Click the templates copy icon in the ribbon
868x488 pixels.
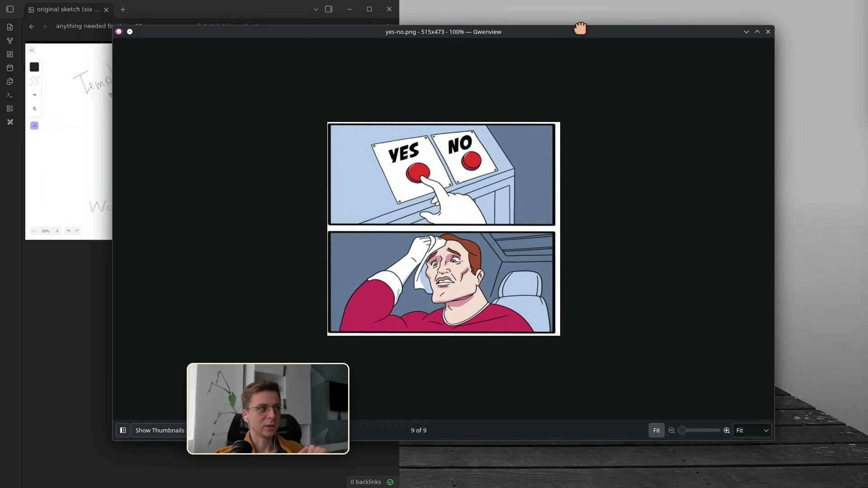click(10, 81)
